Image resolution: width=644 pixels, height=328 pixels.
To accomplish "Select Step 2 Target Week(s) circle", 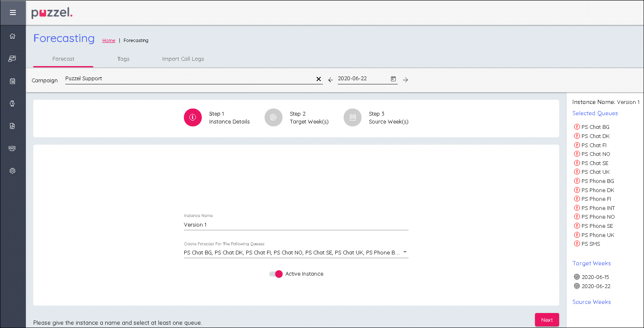I will 273,118.
